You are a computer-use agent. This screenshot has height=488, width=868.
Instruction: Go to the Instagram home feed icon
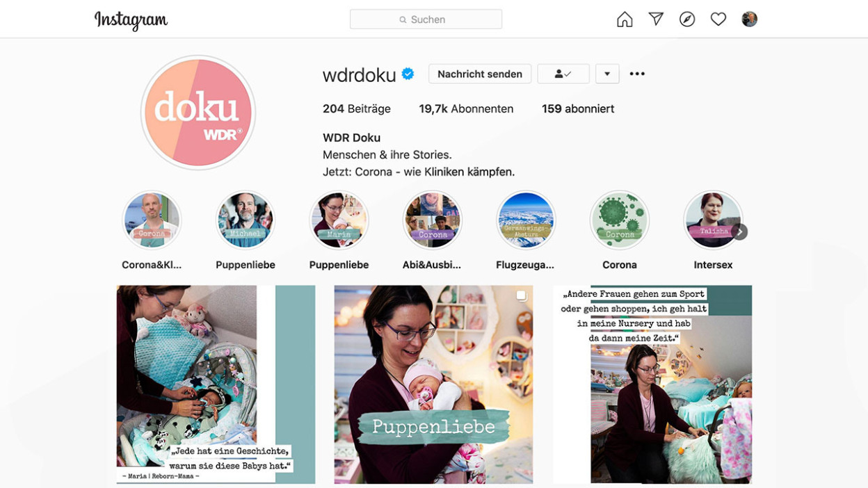(625, 19)
